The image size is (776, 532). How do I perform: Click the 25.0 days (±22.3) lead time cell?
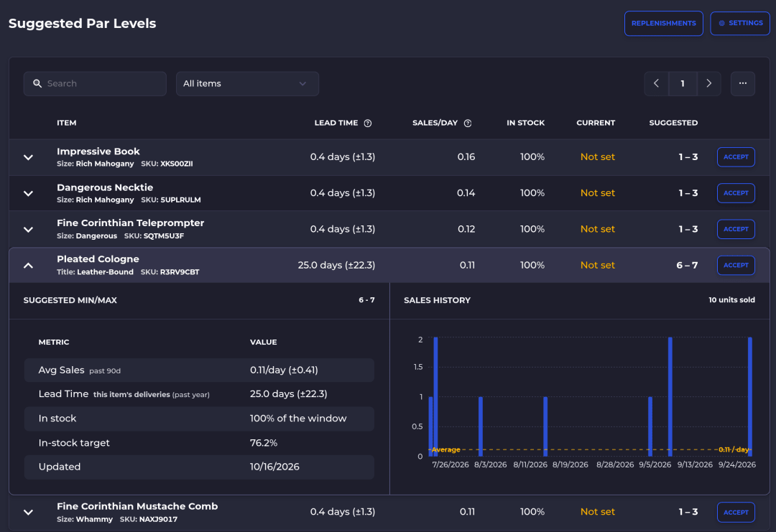[x=336, y=266]
